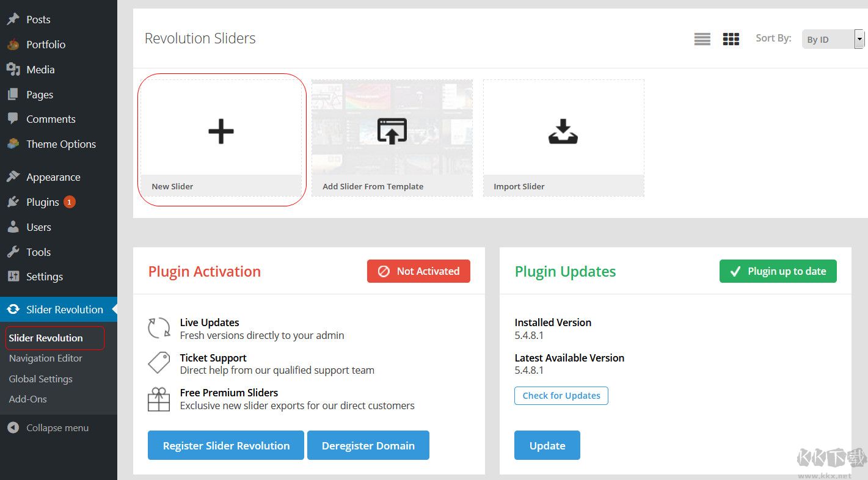The height and width of the screenshot is (480, 868).
Task: Open the Add-Ons submenu
Action: point(28,399)
